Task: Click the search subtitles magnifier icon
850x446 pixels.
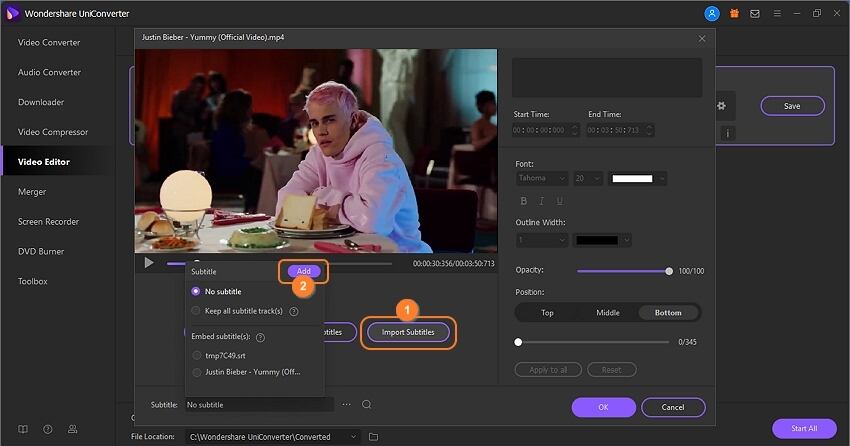Action: [367, 405]
